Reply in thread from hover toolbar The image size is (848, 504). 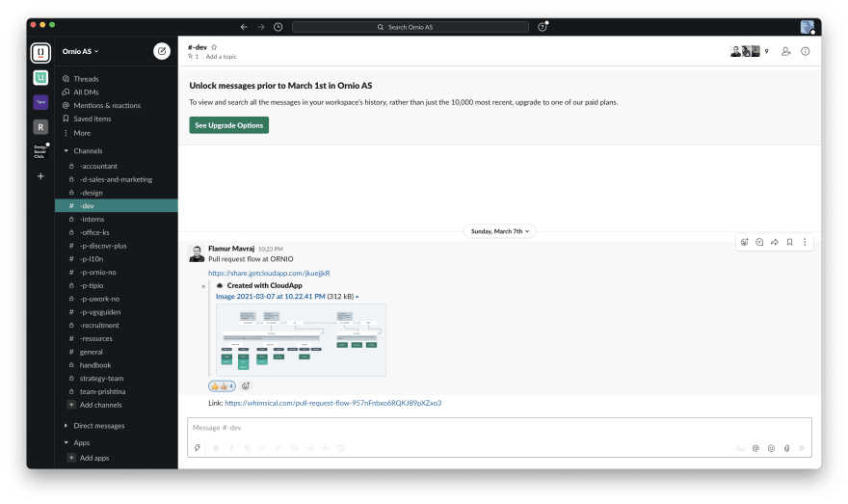tap(759, 242)
